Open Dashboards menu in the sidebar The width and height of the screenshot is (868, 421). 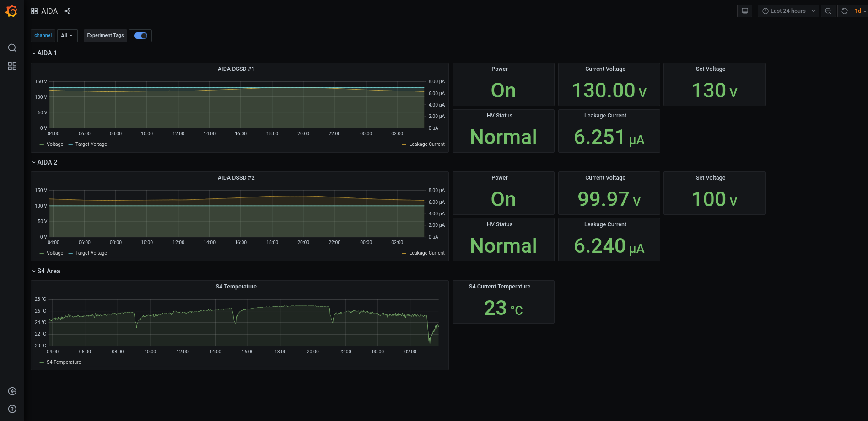pos(12,66)
